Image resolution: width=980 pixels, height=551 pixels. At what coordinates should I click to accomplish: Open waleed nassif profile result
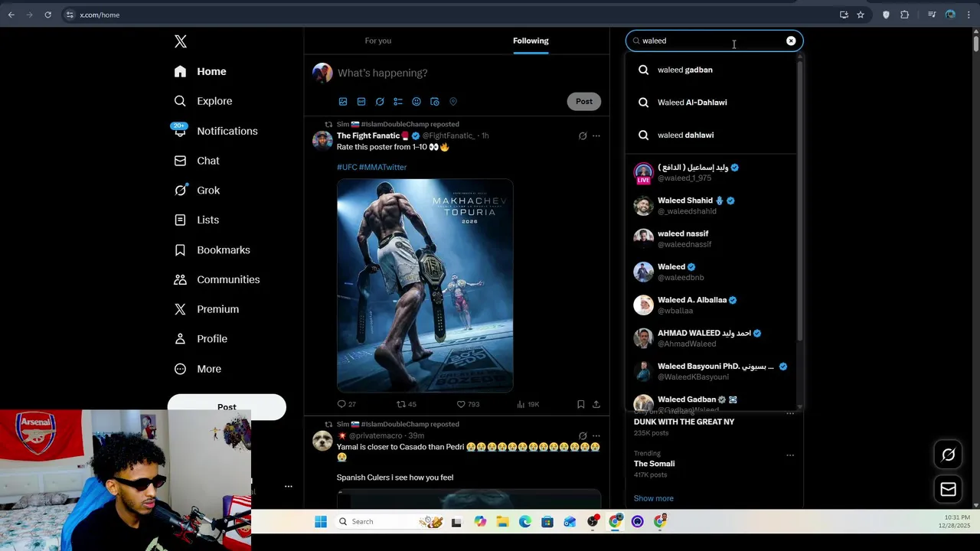[710, 239]
